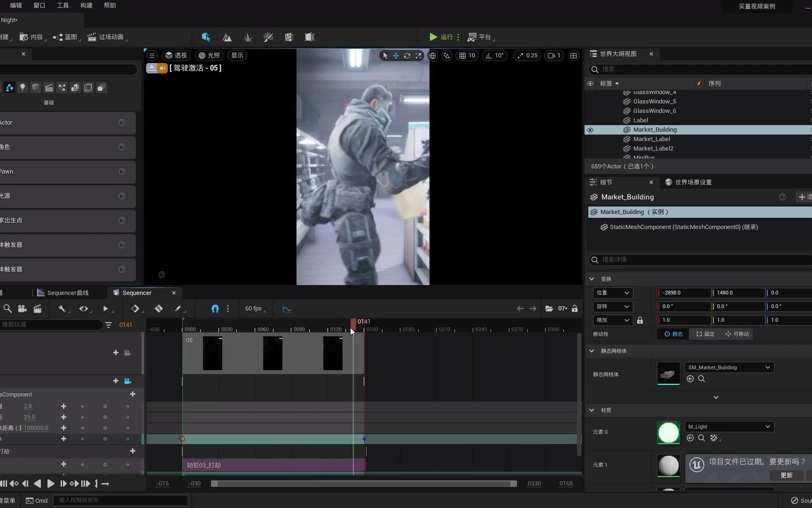Open the Location type dropdown

point(613,293)
